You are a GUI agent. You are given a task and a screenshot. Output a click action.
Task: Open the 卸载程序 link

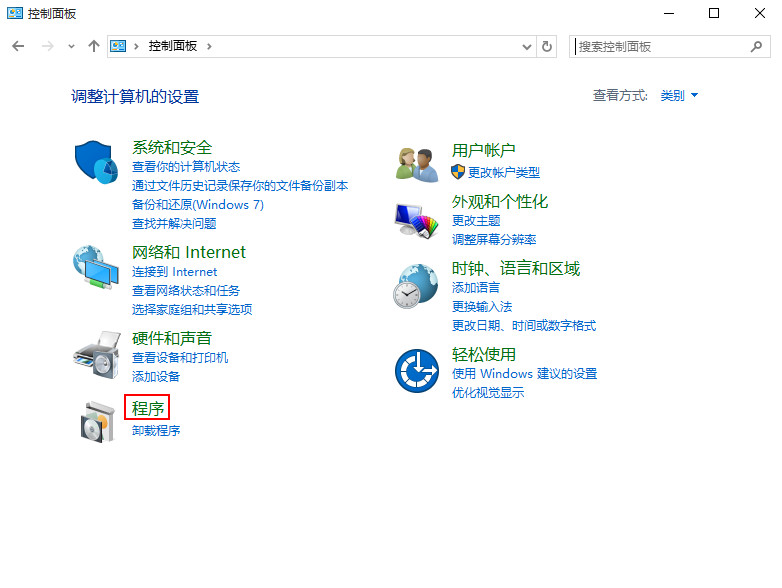coord(156,430)
